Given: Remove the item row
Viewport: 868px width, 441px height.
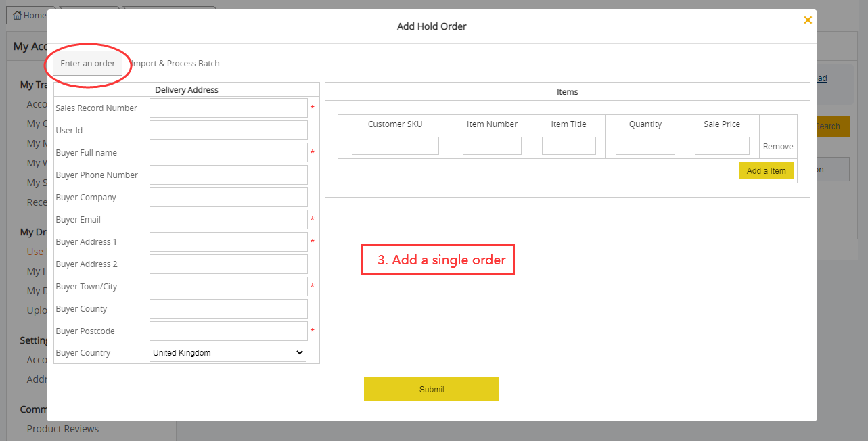Looking at the screenshot, I should point(778,147).
